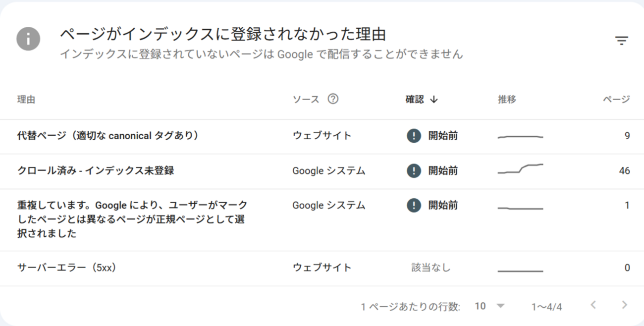Go to the previous page of results
The image size is (644, 326).
click(x=593, y=305)
